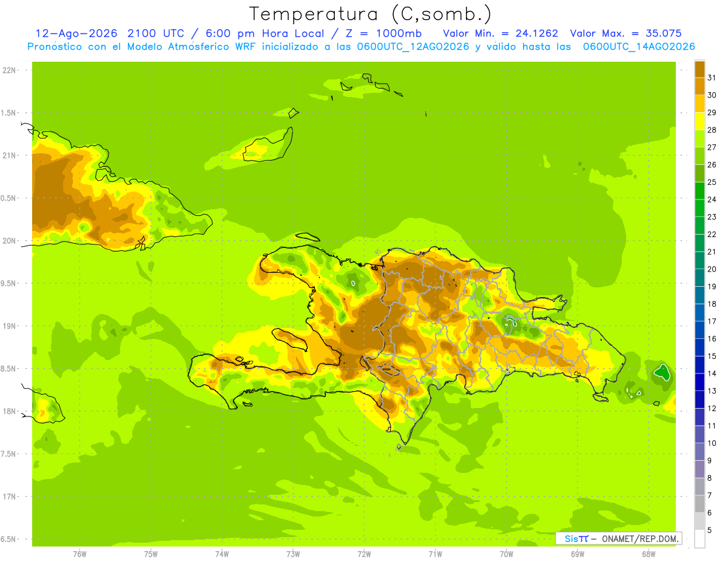Click the "Valor Max. = 35.075" value
This screenshot has height=562, width=728.
tap(625, 33)
